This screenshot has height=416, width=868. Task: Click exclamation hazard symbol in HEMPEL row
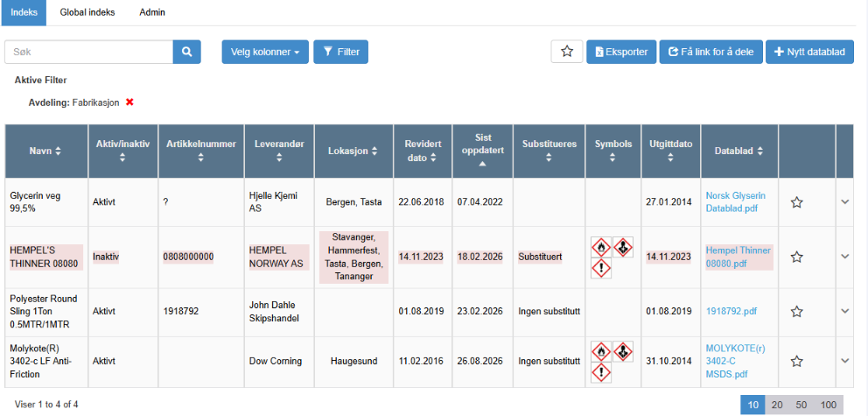[602, 268]
